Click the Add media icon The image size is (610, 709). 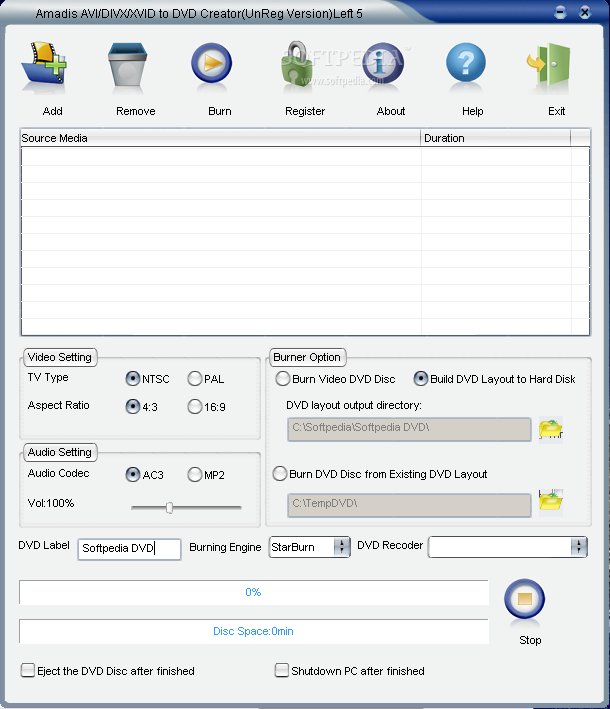point(44,63)
